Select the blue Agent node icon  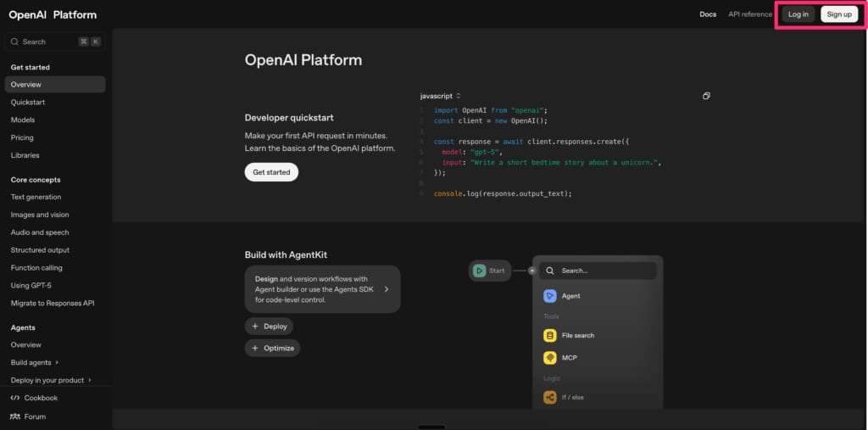click(x=549, y=296)
